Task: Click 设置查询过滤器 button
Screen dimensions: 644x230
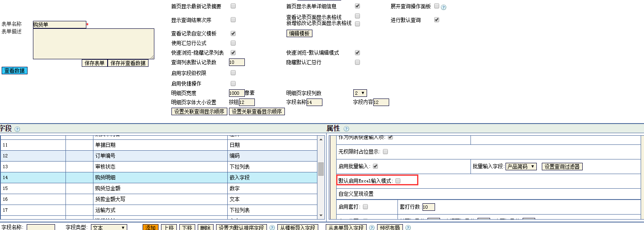Action: [x=562, y=167]
